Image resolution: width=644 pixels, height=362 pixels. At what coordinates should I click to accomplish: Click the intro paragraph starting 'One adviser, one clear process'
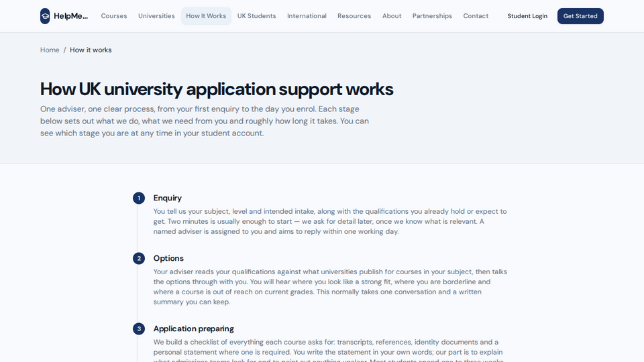click(205, 121)
